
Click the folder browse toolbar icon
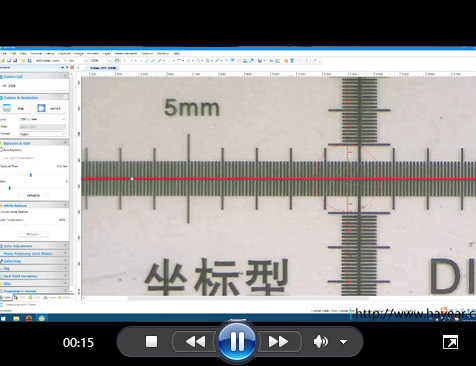[x=23, y=61]
